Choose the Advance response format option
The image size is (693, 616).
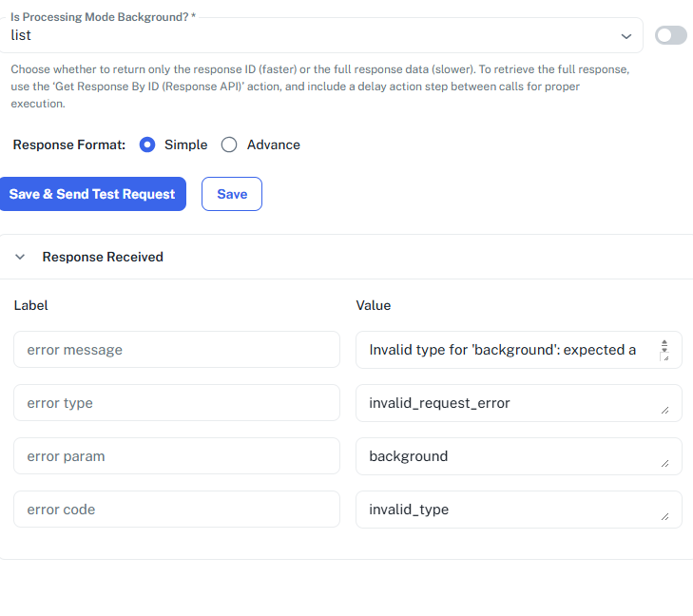(x=229, y=145)
